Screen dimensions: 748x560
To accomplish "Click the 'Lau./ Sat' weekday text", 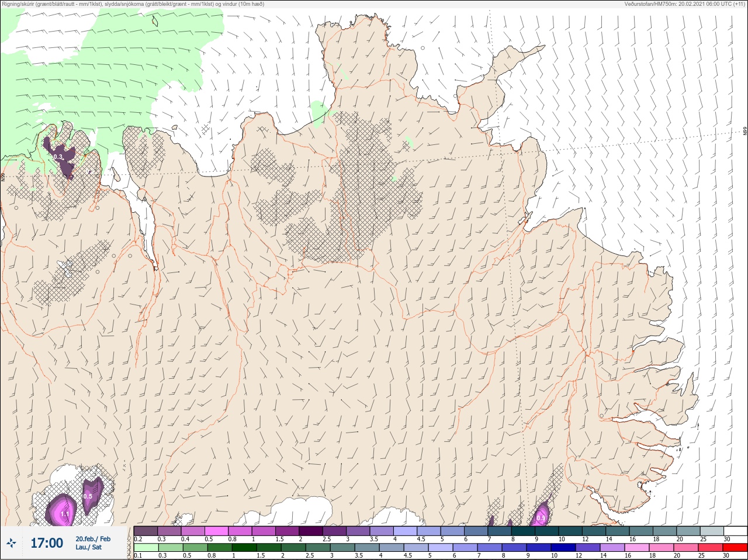I will (x=88, y=547).
